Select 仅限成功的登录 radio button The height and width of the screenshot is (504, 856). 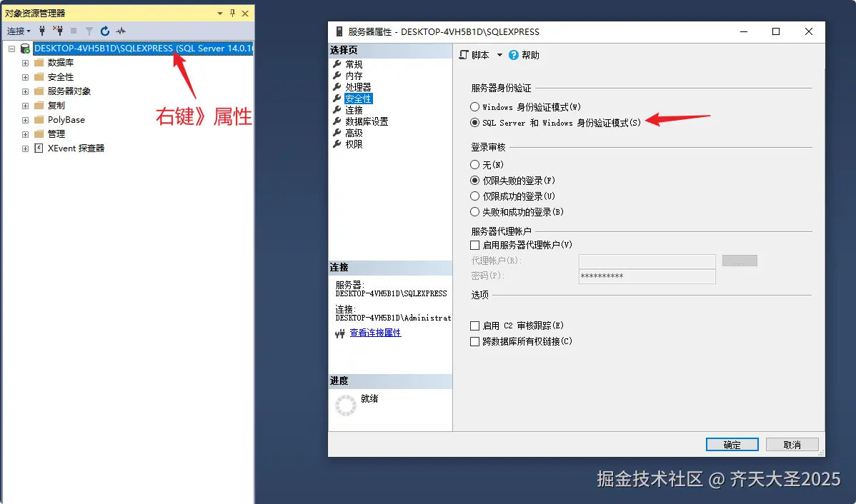475,196
